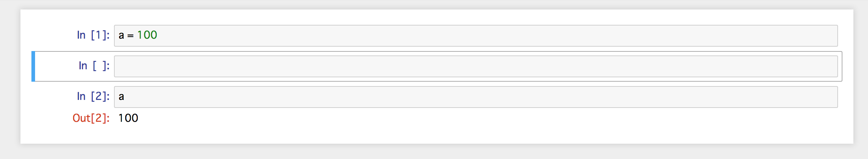Image resolution: width=868 pixels, height=159 pixels.
Task: Click the white notebook area below Out[2]
Action: click(437, 135)
